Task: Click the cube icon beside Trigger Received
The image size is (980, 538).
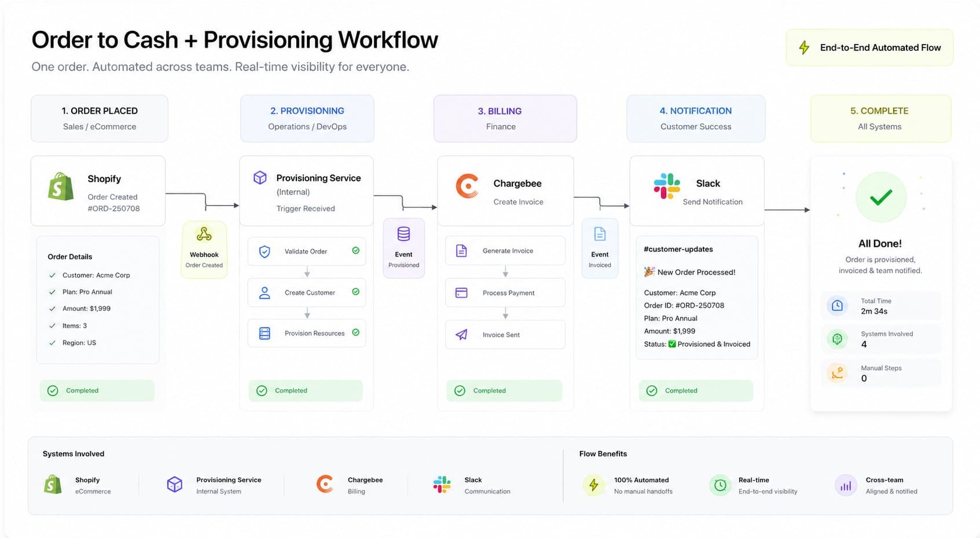Action: point(260,177)
